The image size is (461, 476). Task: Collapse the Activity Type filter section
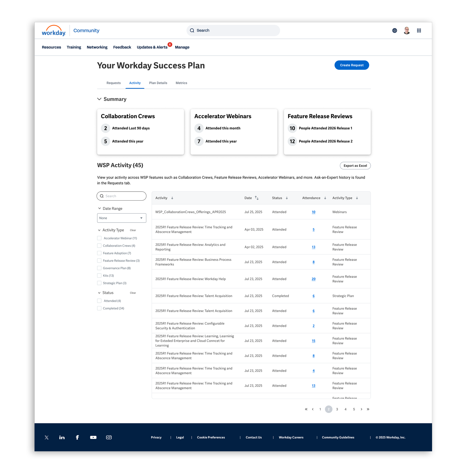click(x=99, y=230)
